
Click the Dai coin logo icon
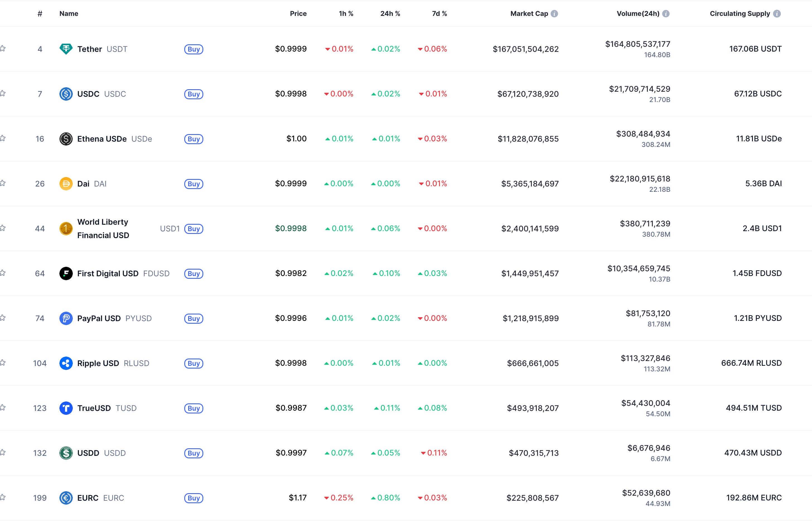click(x=66, y=184)
